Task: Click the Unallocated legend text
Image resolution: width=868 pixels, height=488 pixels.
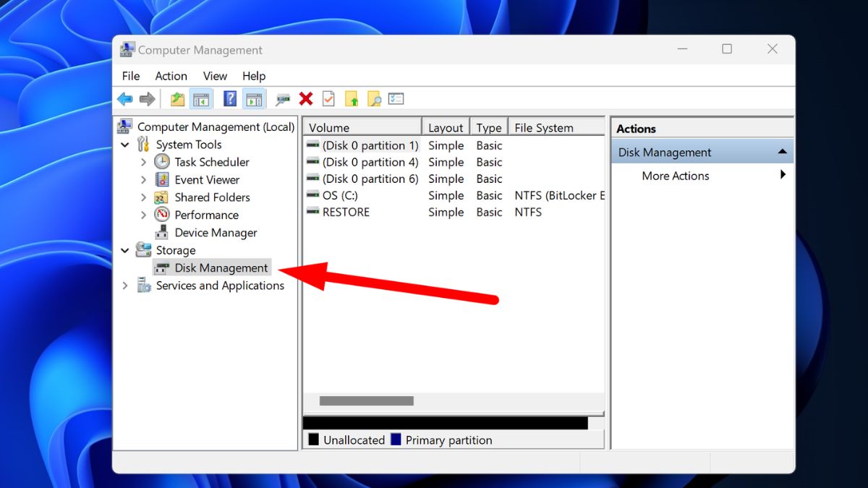Action: click(354, 440)
